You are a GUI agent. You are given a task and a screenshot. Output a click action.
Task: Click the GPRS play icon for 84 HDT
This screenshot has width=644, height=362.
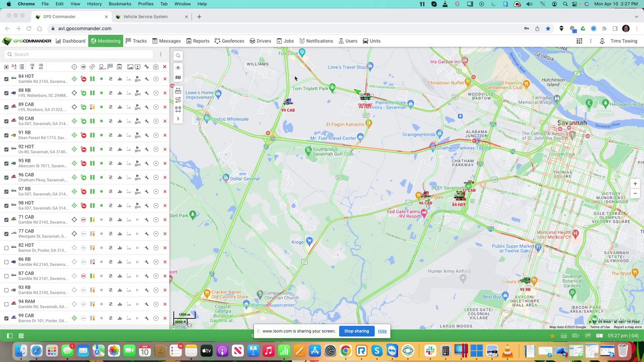[x=137, y=79]
